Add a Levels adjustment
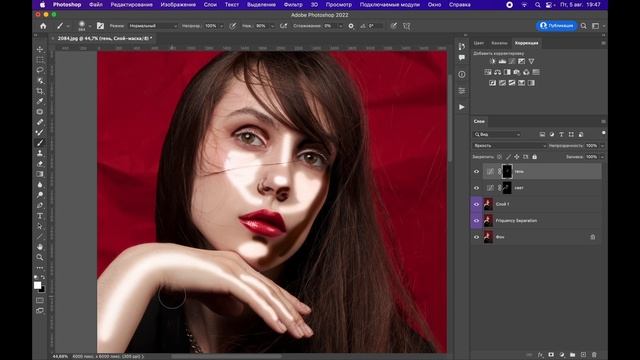Image resolution: width=640 pixels, height=360 pixels. [502, 61]
